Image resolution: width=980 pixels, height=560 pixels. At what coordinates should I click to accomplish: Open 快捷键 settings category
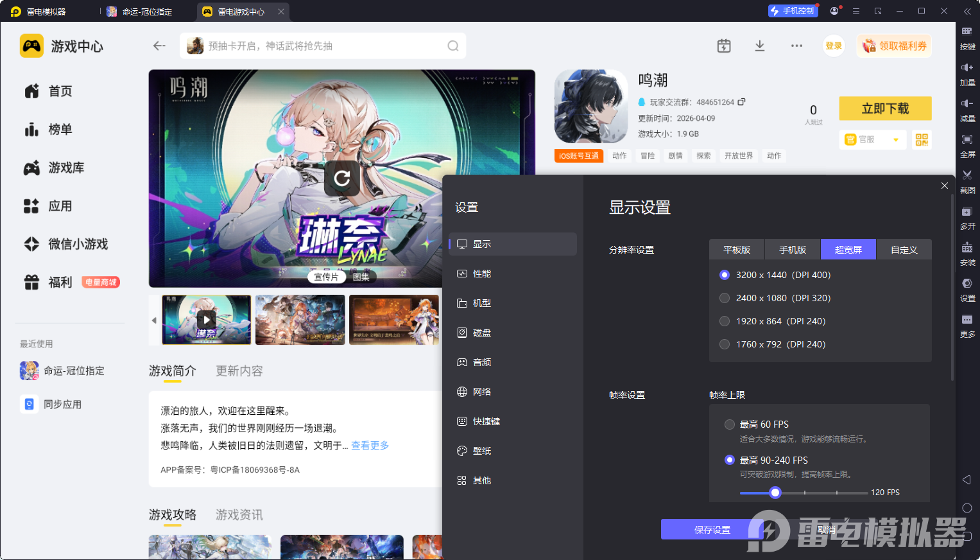(x=513, y=421)
